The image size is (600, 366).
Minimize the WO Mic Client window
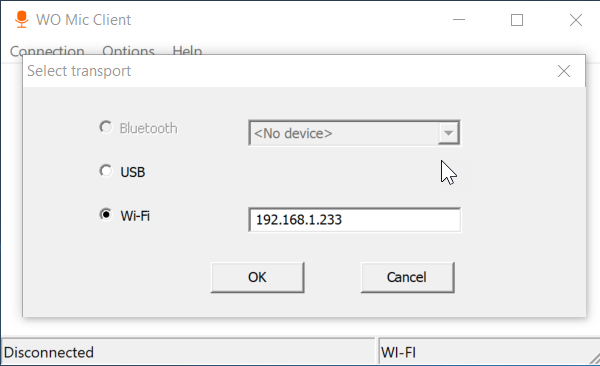click(x=459, y=20)
